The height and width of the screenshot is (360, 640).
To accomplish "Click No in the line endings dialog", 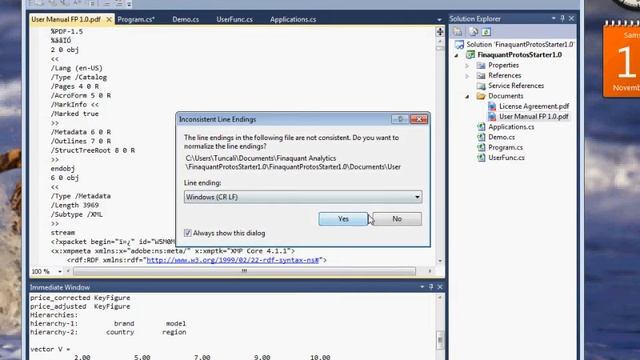I will click(x=397, y=219).
